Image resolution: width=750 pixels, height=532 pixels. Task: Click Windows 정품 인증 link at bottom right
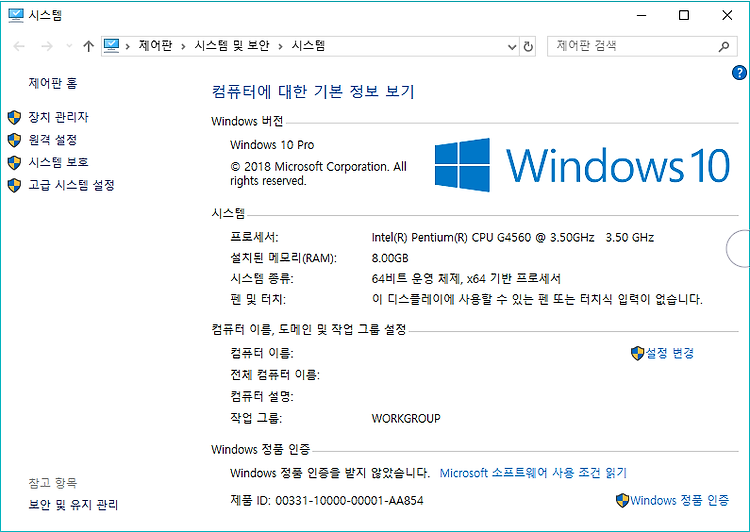[679, 500]
